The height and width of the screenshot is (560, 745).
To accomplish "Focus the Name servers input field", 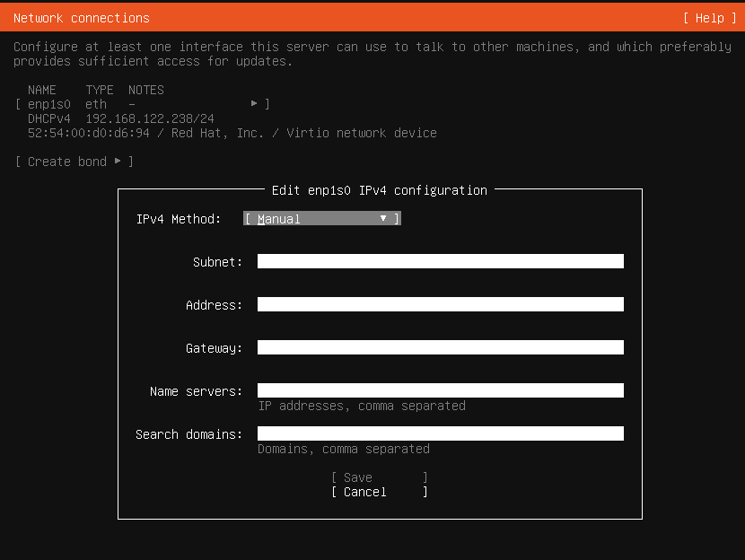I will click(441, 390).
